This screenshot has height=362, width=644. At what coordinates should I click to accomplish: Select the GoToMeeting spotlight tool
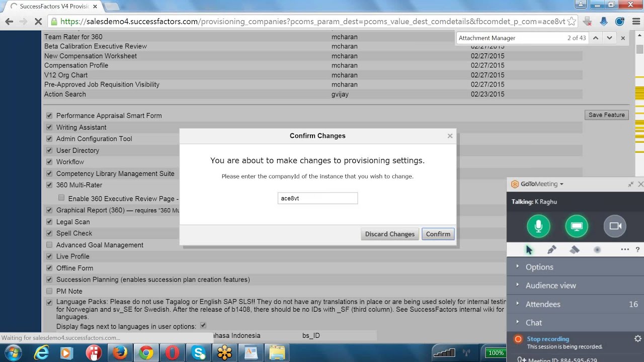tap(597, 250)
